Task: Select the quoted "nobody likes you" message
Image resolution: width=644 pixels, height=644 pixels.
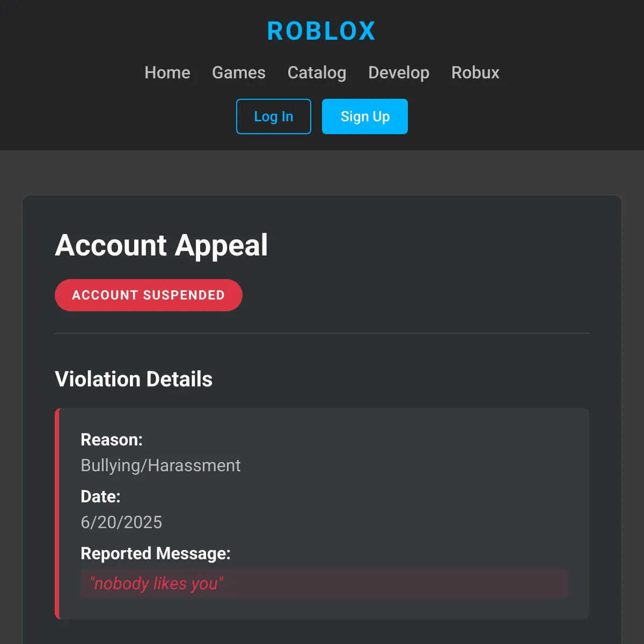Action: pyautogui.click(x=156, y=583)
